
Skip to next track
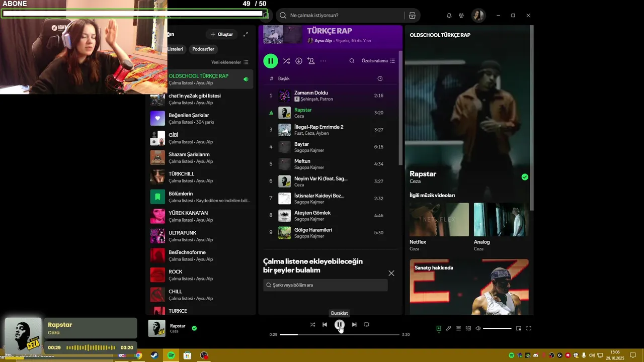click(x=354, y=325)
